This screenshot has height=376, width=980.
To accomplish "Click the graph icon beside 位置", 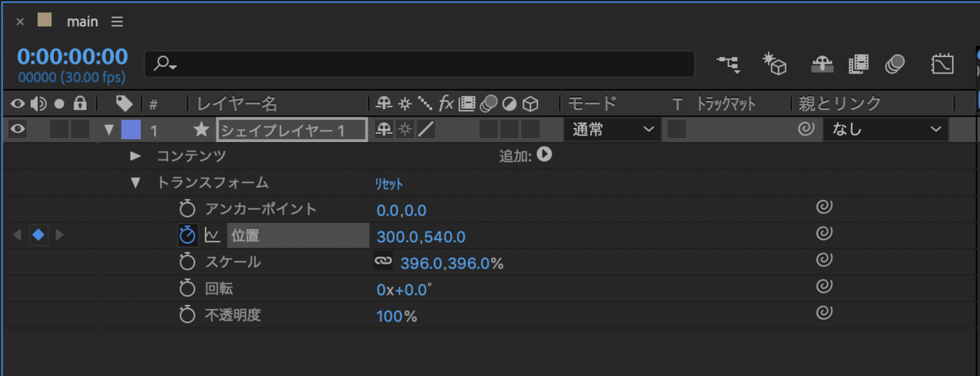I will pyautogui.click(x=212, y=236).
